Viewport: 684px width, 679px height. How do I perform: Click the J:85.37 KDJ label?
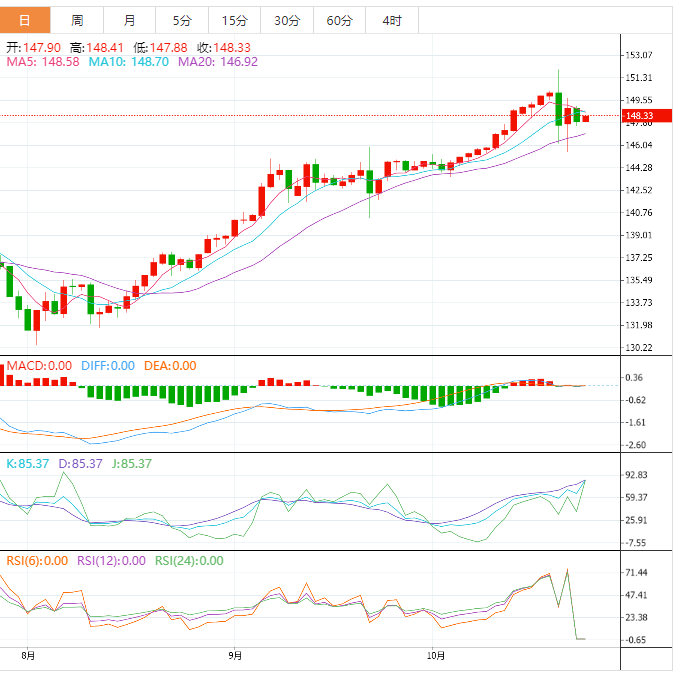coord(132,463)
